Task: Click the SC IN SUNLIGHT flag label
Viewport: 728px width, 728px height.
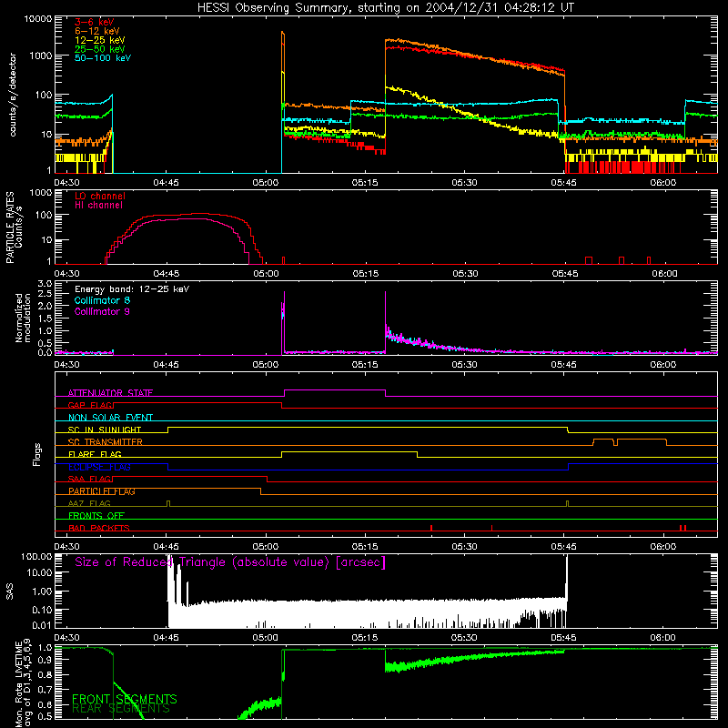Action: point(105,430)
